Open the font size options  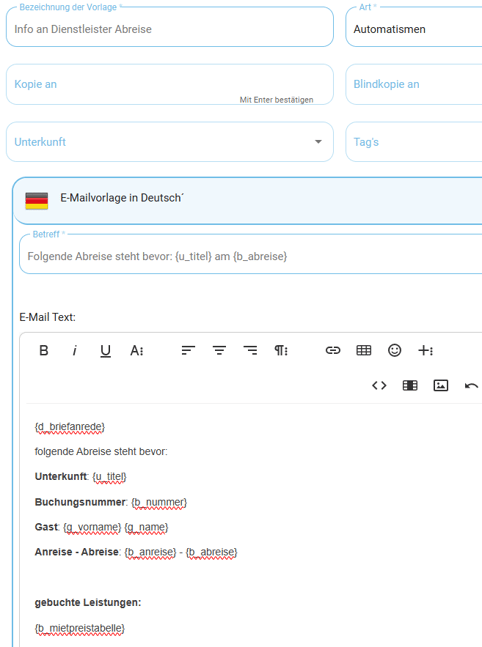(137, 350)
